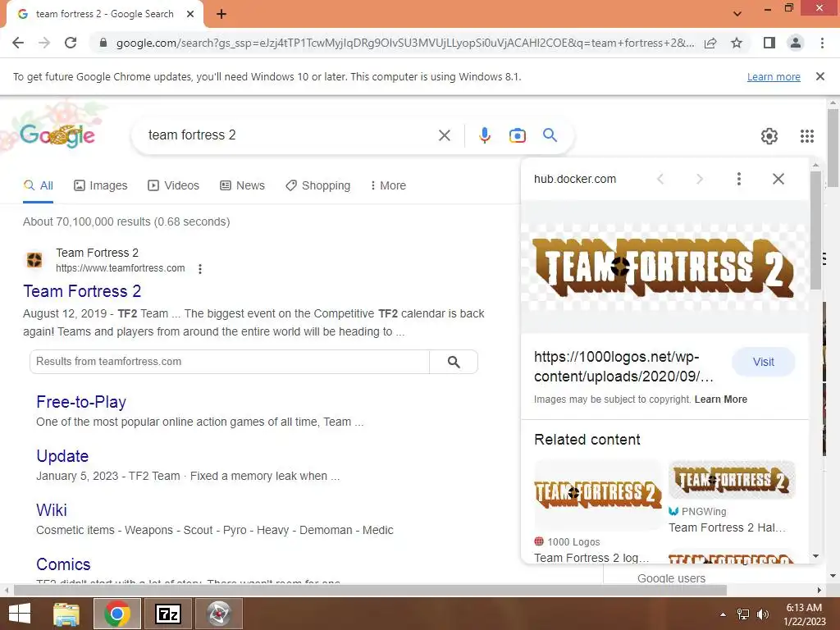The width and height of the screenshot is (840, 630).
Task: Open the Chrome side panel icon
Action: coord(769,43)
